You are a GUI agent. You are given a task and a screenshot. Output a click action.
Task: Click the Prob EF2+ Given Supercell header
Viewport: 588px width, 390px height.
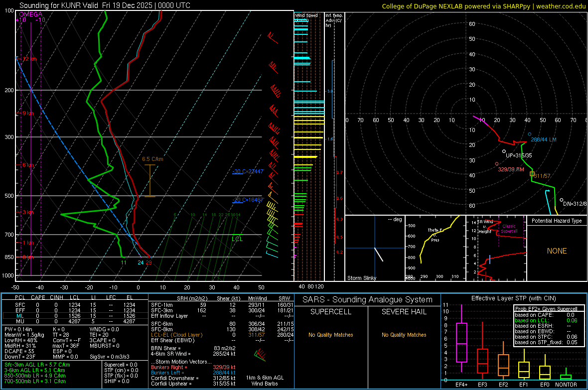point(546,309)
